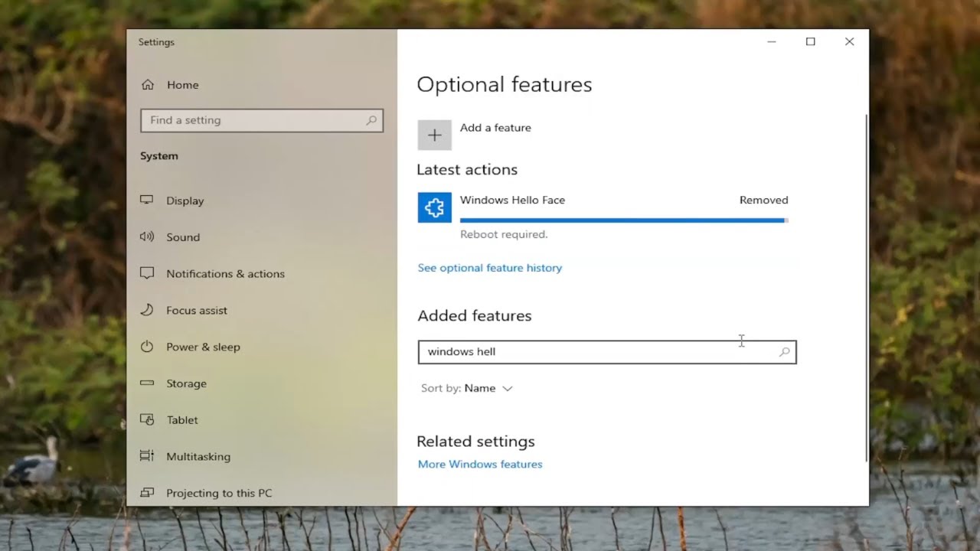980x551 pixels.
Task: Click the Windows Hello Face entry text
Action: (x=512, y=200)
